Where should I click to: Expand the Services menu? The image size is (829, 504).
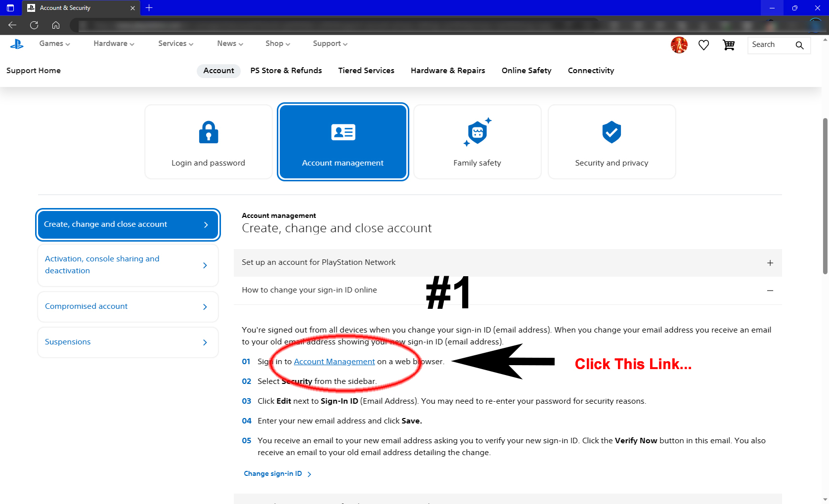(176, 43)
